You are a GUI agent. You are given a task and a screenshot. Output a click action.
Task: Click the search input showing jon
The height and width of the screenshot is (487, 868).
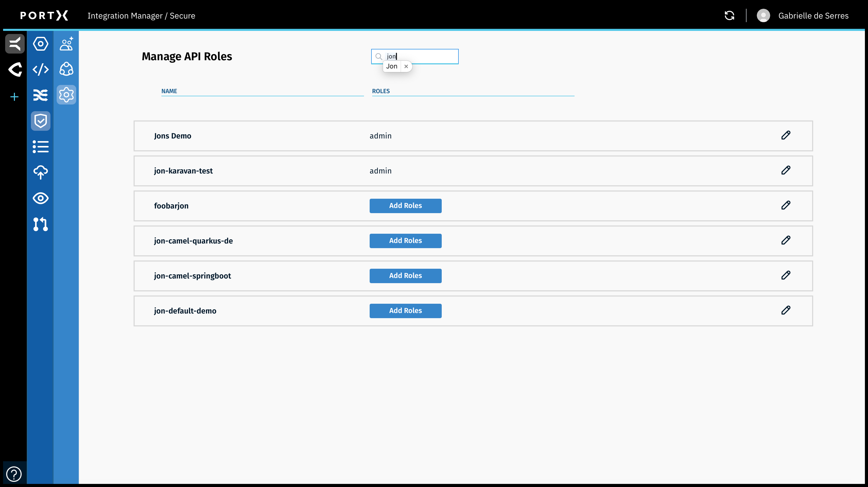tap(414, 56)
